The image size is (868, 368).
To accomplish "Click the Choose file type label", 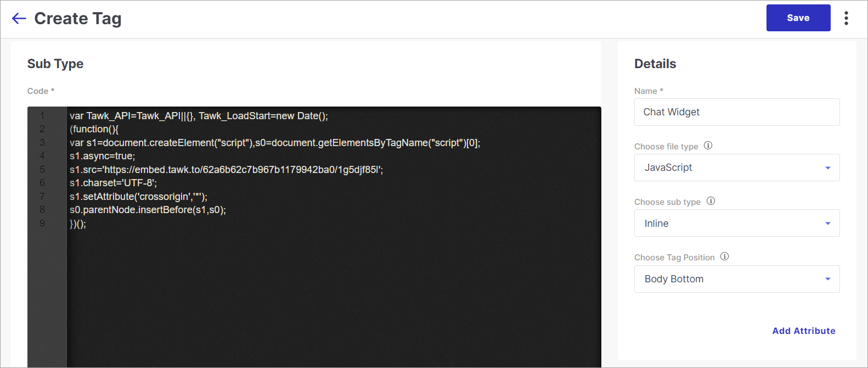I will (666, 147).
